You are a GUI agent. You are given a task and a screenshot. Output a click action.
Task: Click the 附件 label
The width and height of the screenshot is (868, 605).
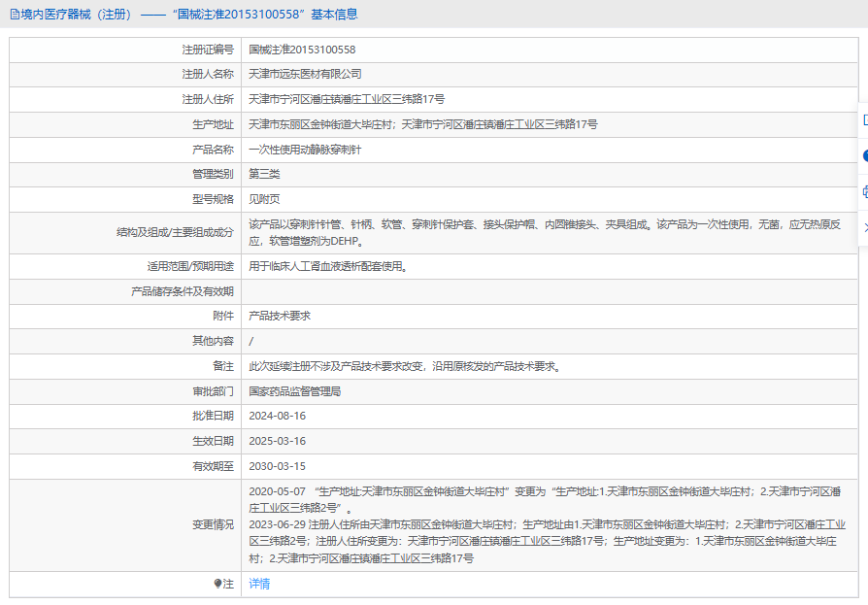click(223, 316)
